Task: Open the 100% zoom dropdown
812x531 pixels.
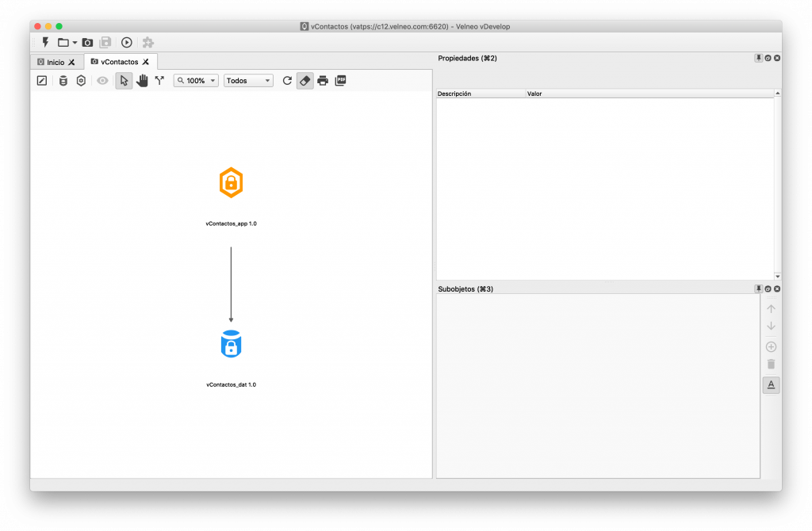Action: (197, 81)
